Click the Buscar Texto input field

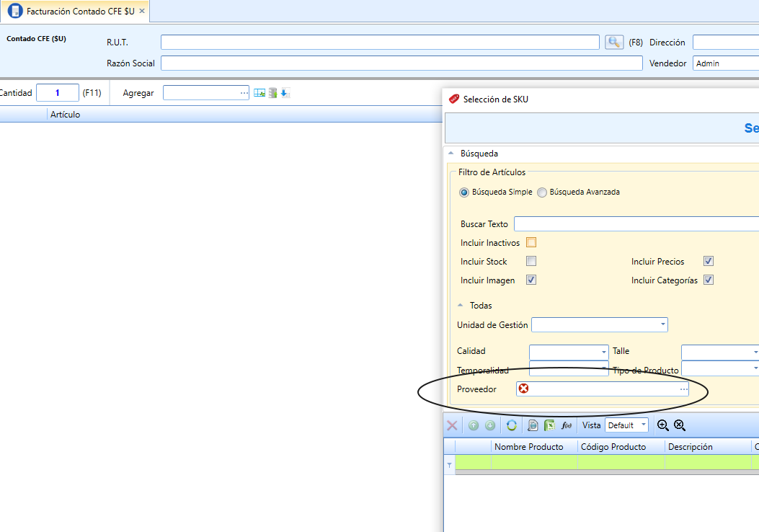(x=636, y=223)
